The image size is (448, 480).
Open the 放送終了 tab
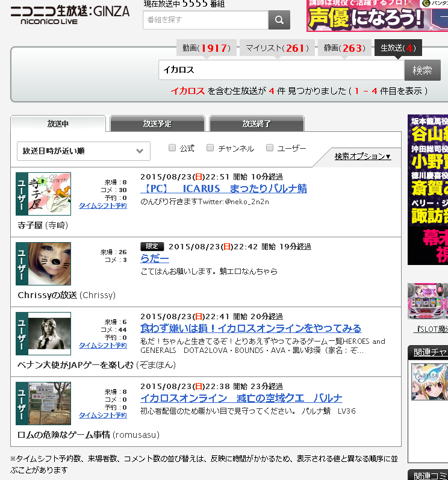tap(257, 123)
